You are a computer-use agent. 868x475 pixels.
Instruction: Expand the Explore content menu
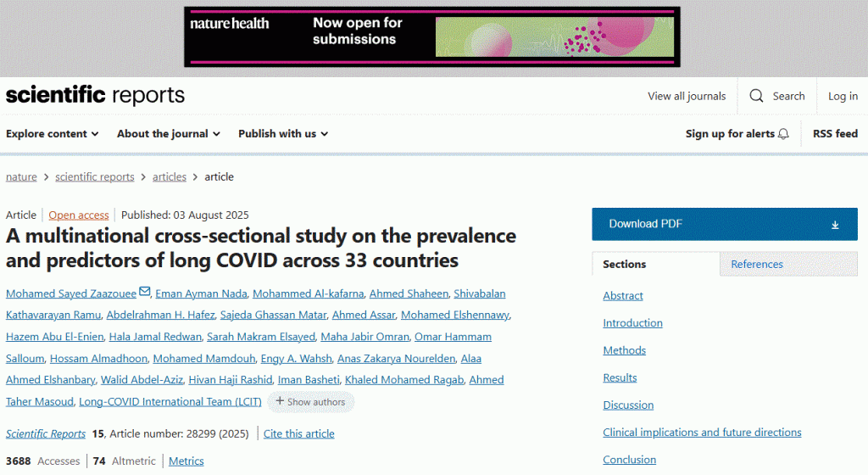pyautogui.click(x=52, y=134)
